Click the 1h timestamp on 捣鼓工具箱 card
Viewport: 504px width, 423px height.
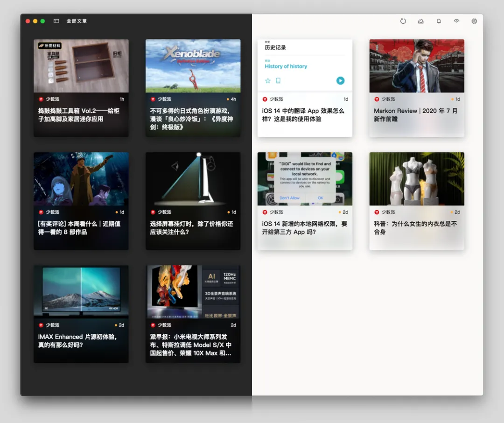tap(122, 99)
